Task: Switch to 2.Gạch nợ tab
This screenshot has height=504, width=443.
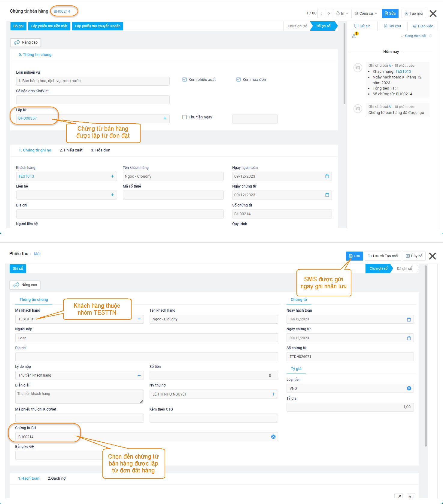Action: [56, 478]
